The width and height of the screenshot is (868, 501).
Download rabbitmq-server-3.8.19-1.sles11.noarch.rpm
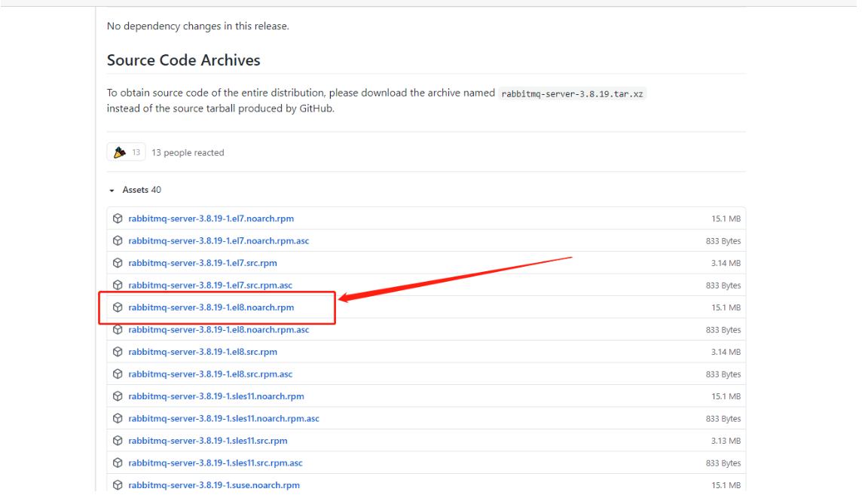[x=216, y=396]
